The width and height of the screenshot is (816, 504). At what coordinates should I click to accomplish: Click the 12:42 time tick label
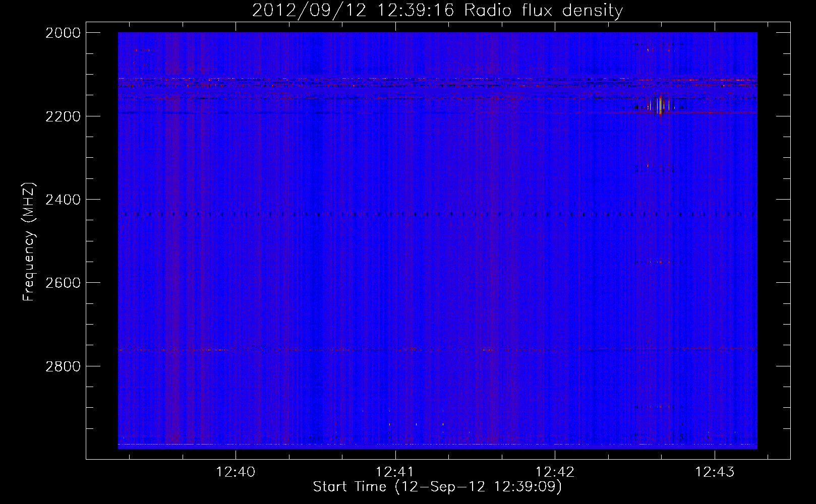tap(555, 472)
